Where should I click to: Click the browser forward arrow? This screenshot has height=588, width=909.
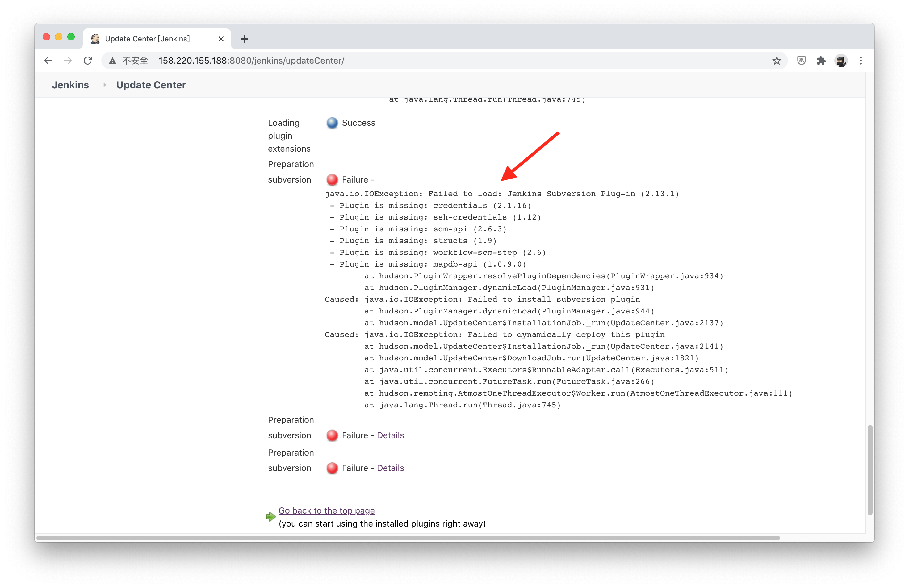coord(68,60)
